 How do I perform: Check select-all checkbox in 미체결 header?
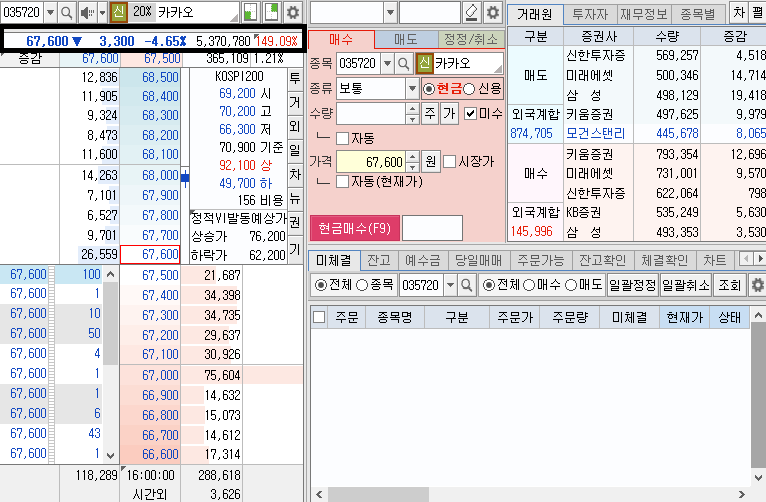[x=319, y=317]
